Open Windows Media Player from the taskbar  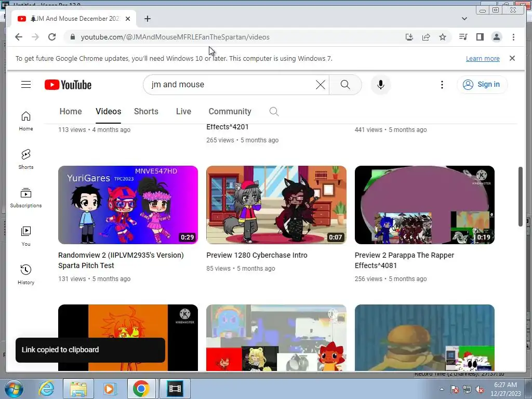pos(110,389)
